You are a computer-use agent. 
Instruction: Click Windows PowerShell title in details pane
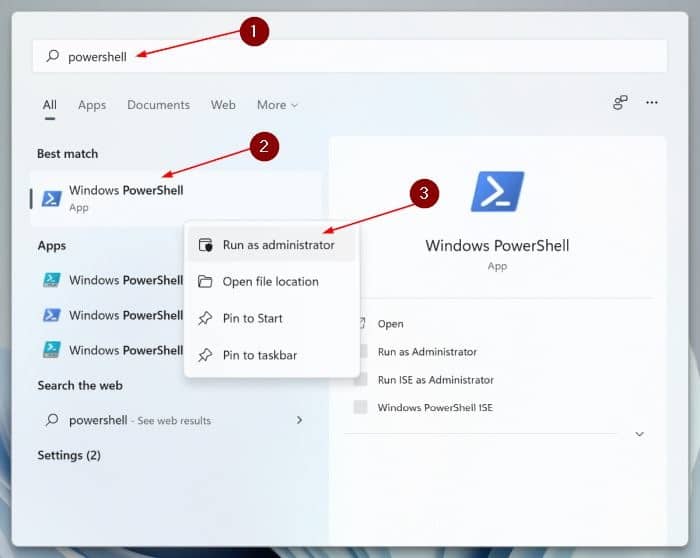click(497, 246)
